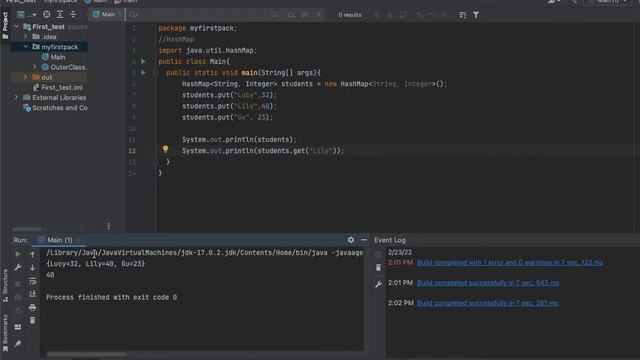The image size is (640, 360).
Task: Click the line students.put("Gu", 23)
Action: 227,117
